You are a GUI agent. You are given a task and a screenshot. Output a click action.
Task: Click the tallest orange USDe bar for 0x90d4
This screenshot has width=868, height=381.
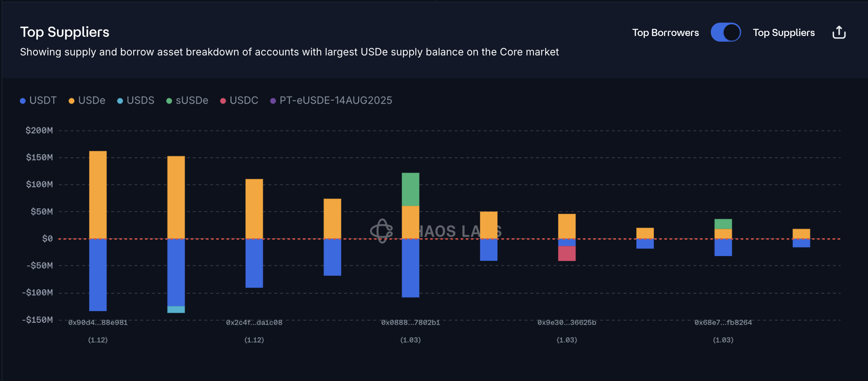98,194
